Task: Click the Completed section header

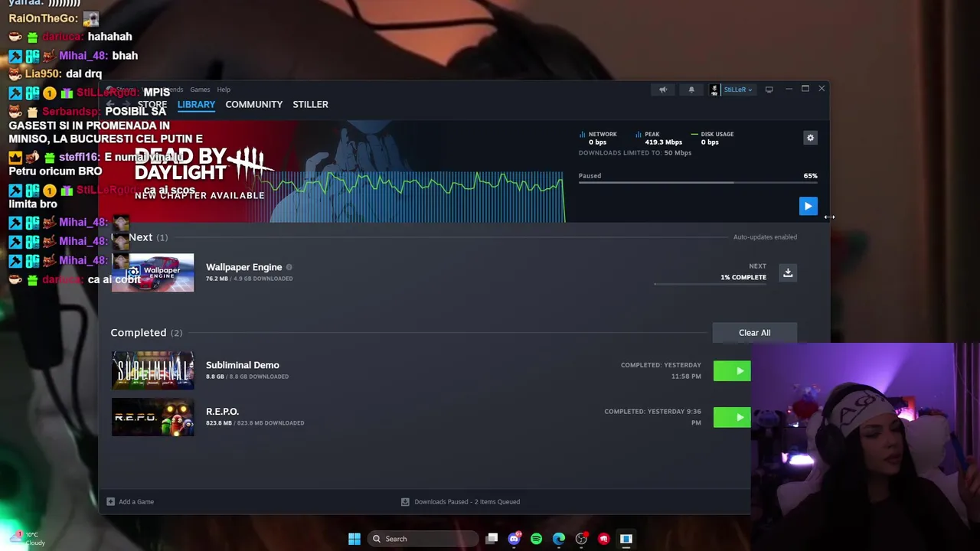Action: [146, 333]
